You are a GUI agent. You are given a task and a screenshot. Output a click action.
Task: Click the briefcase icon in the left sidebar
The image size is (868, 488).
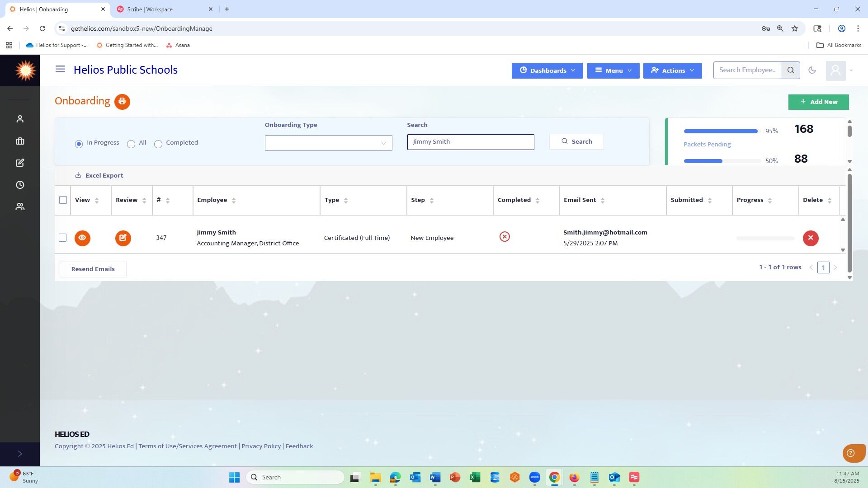coord(20,141)
